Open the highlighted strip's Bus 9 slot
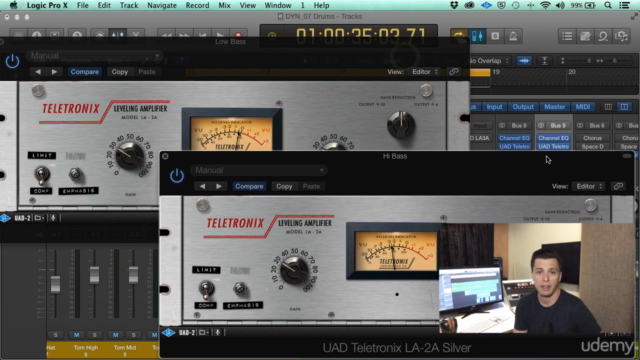 point(558,126)
